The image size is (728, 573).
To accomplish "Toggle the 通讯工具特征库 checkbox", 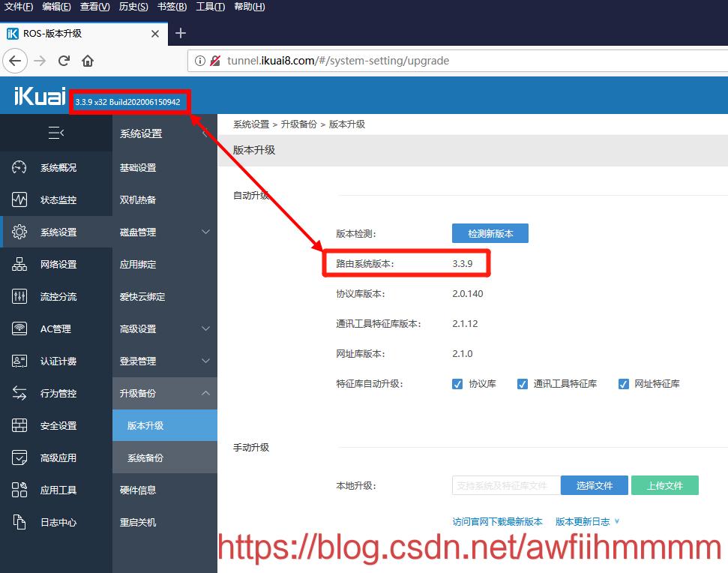I will (x=523, y=384).
